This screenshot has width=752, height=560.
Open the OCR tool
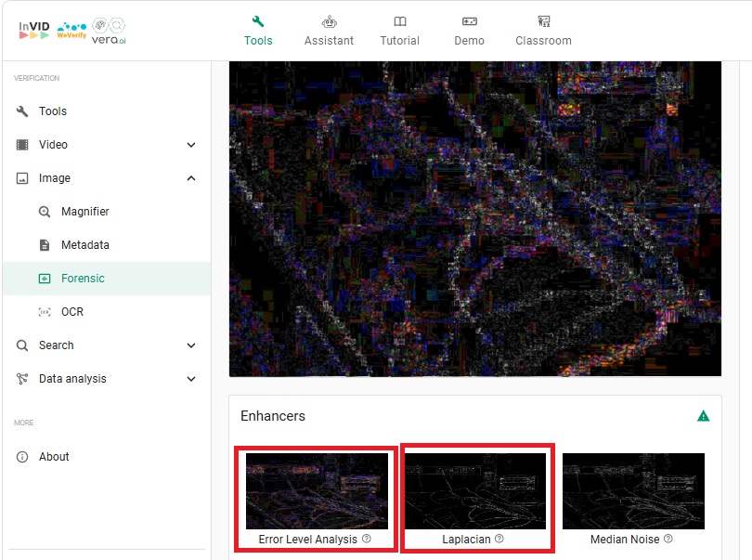tap(71, 312)
